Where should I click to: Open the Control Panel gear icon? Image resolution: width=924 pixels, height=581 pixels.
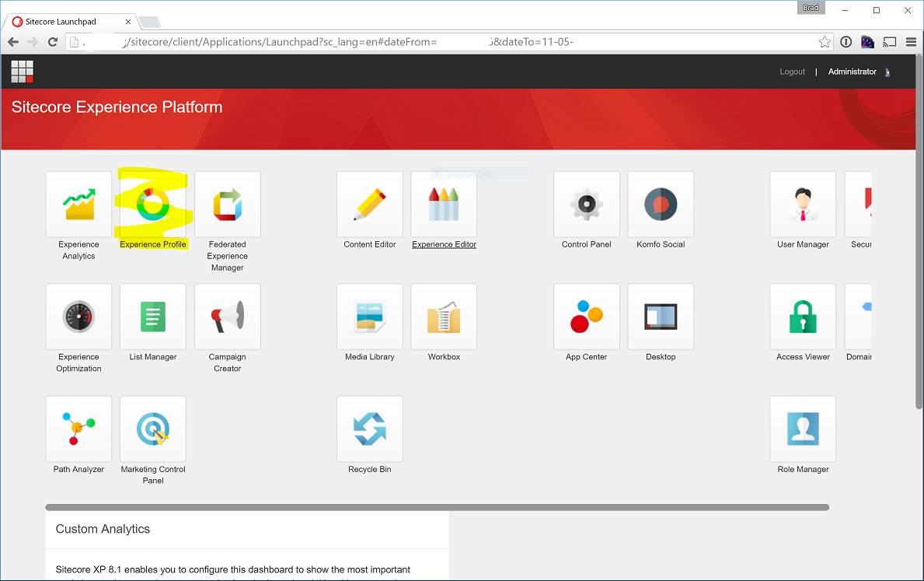click(586, 204)
